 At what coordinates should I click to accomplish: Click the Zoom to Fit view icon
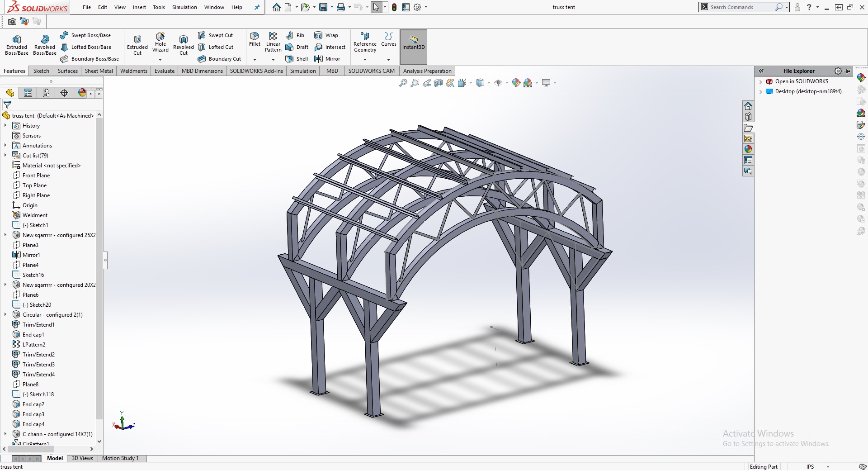403,83
